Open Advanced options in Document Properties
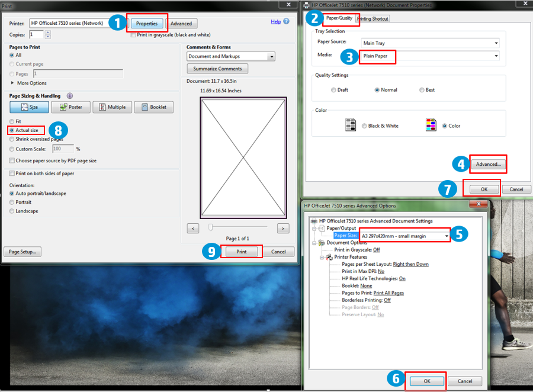Viewport: 533px width, 392px height. [488, 164]
